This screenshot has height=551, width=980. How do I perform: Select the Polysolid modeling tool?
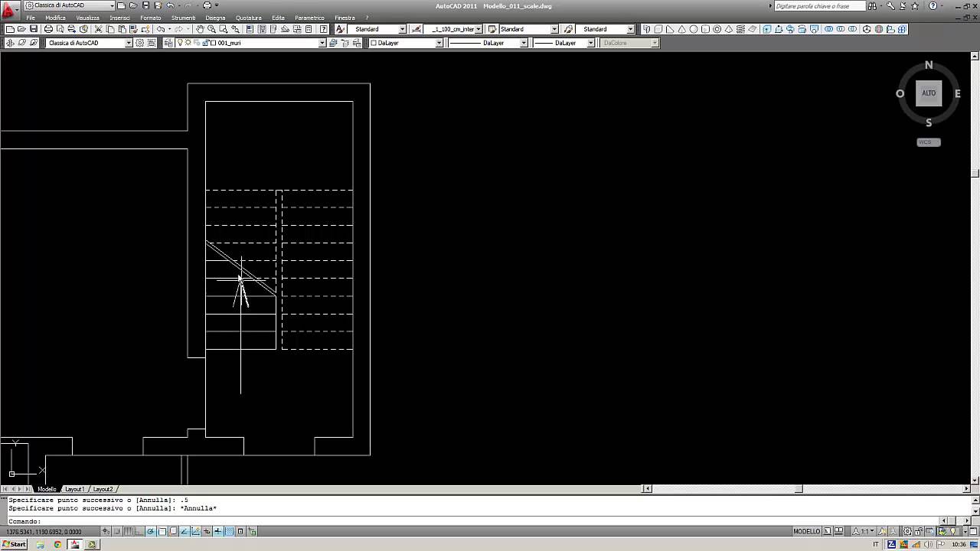(646, 29)
